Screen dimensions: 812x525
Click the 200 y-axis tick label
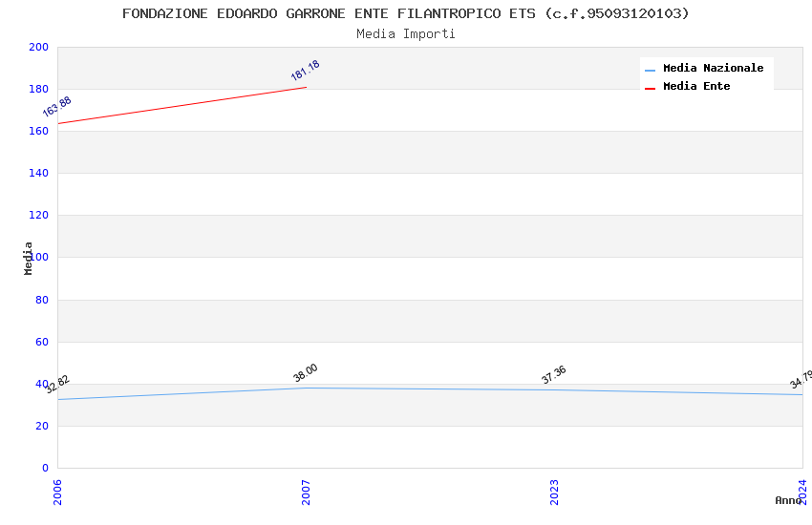tap(38, 47)
